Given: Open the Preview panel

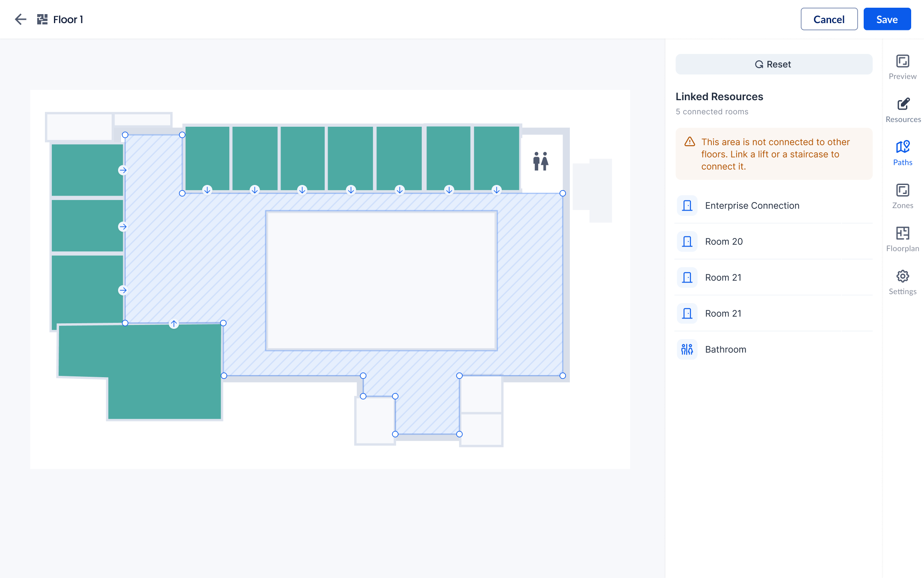Looking at the screenshot, I should click(903, 66).
